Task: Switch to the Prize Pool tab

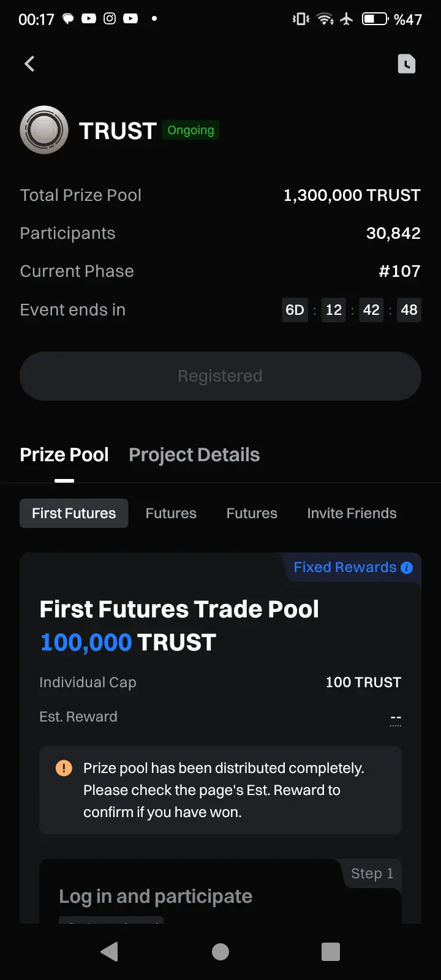Action: point(64,455)
